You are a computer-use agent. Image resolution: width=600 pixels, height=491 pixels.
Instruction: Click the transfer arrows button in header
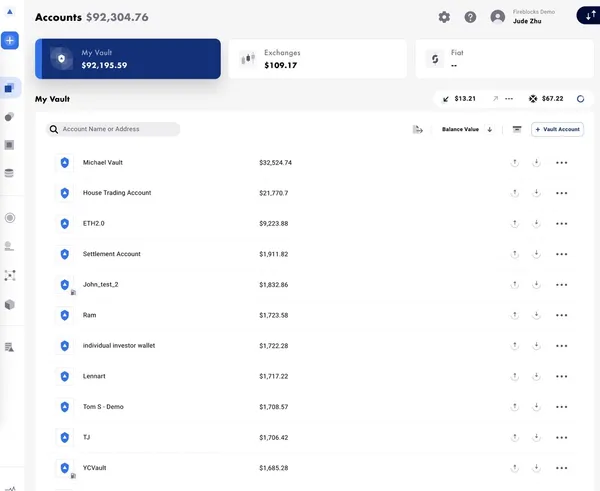coord(589,17)
